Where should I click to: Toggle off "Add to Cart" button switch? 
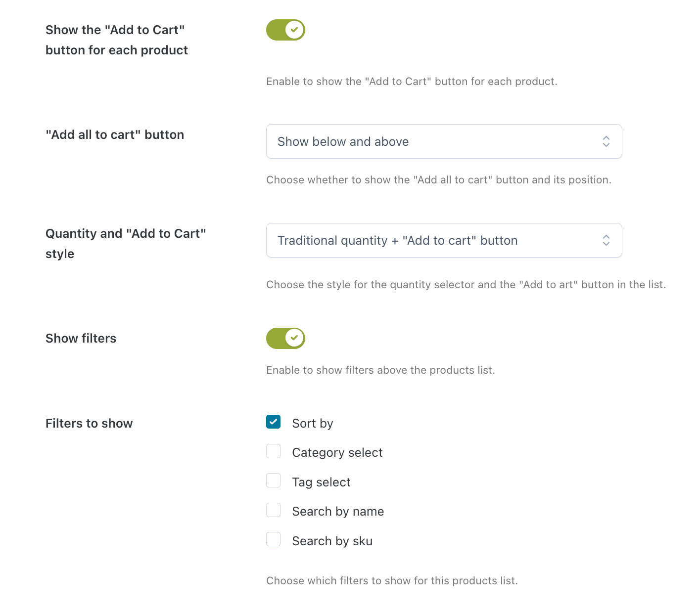point(285,30)
